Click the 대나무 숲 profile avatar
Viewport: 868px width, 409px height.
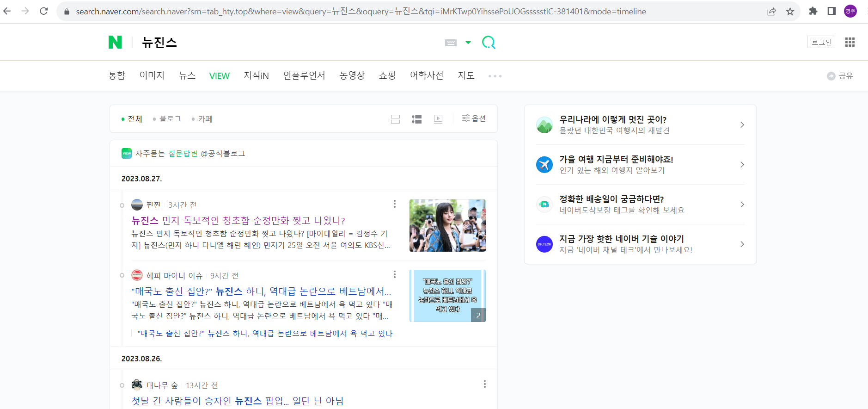tap(137, 385)
